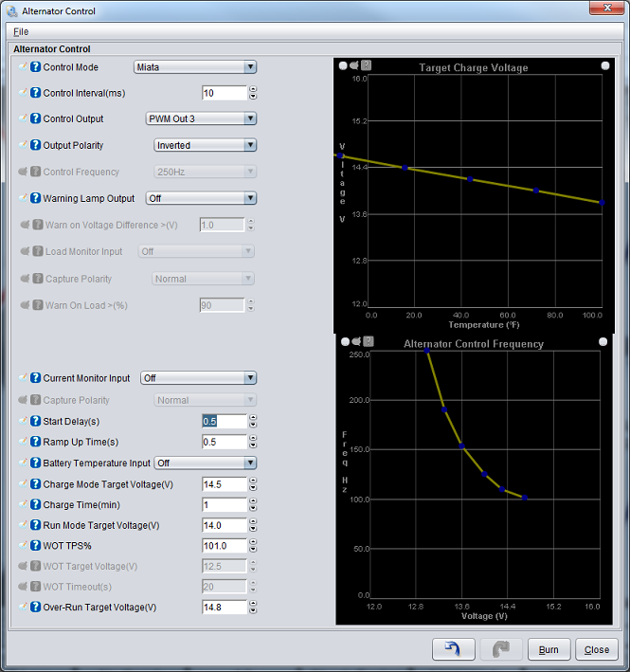Increase Control Interval(ms) with the up arrow
630x672 pixels.
(x=253, y=89)
